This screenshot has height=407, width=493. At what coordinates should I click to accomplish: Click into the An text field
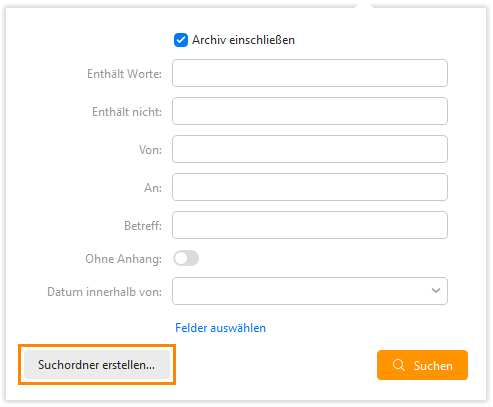[310, 187]
